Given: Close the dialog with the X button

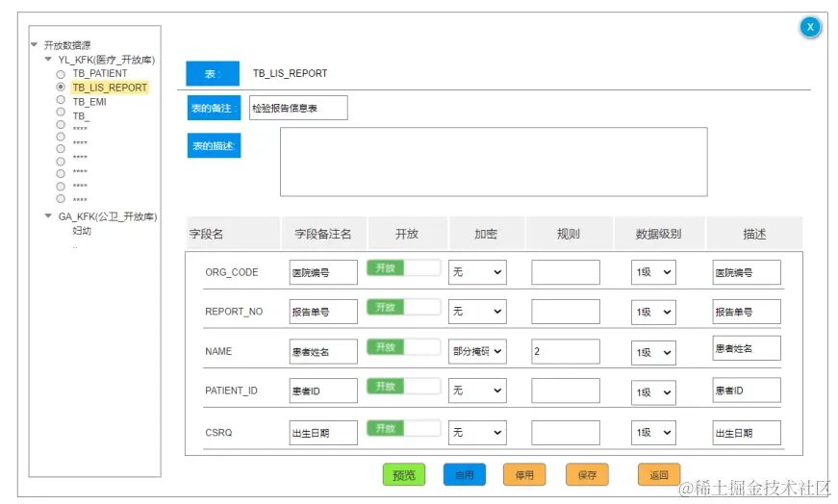Looking at the screenshot, I should click(x=810, y=27).
